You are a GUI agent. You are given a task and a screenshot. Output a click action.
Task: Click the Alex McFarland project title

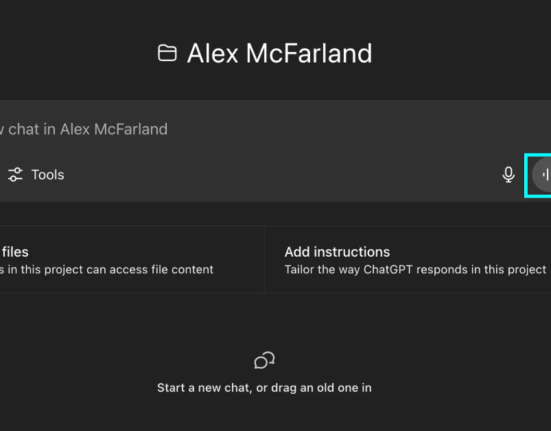(279, 53)
